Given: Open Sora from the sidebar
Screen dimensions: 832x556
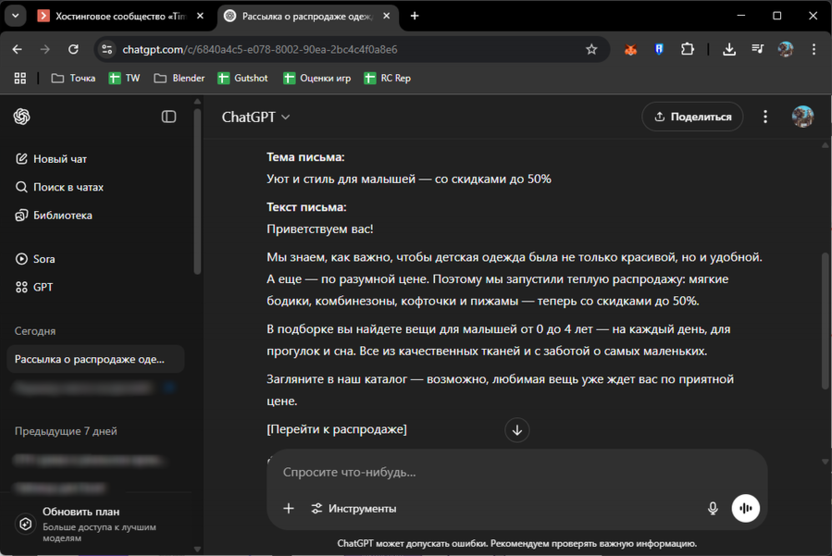Looking at the screenshot, I should 36,259.
